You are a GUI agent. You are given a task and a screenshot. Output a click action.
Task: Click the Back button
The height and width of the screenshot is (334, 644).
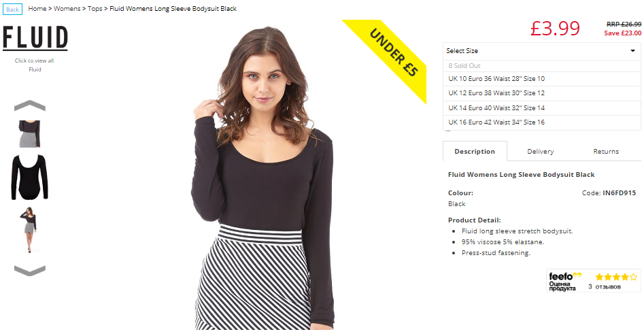click(12, 10)
